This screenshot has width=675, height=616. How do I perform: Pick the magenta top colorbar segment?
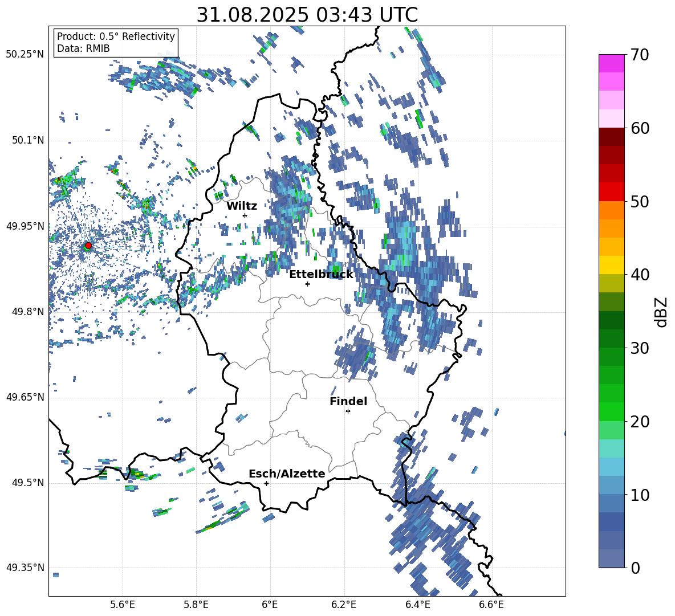click(611, 64)
